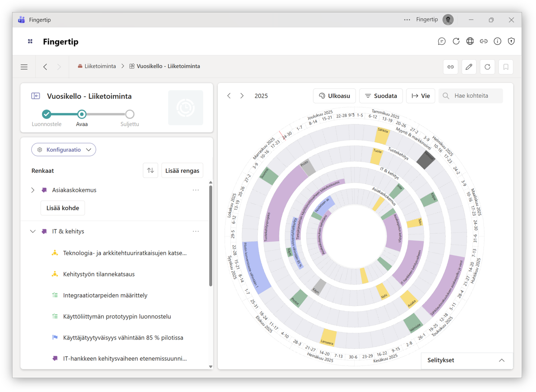536x392 pixels.
Task: Expand the Asiakaskokemus ring
Action: (x=33, y=190)
